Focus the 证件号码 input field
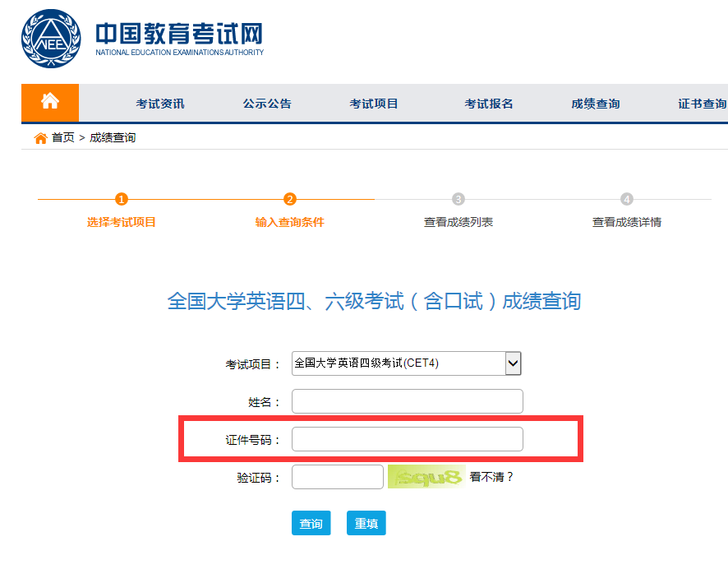This screenshot has width=728, height=569. (408, 439)
